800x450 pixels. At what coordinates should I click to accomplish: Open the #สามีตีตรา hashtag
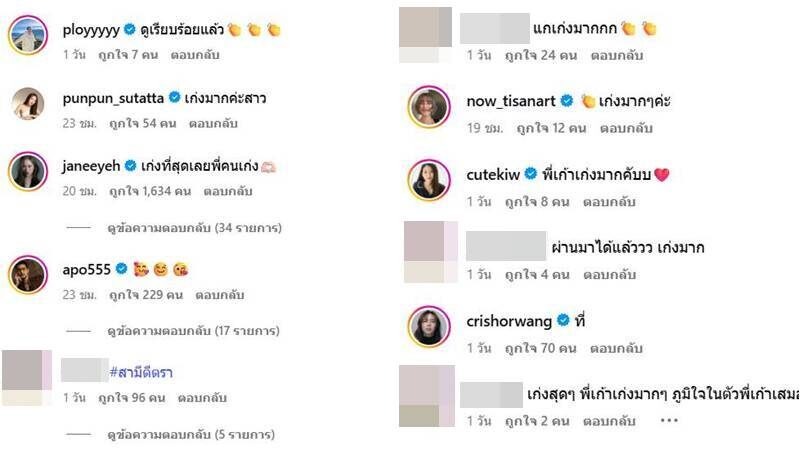point(141,372)
